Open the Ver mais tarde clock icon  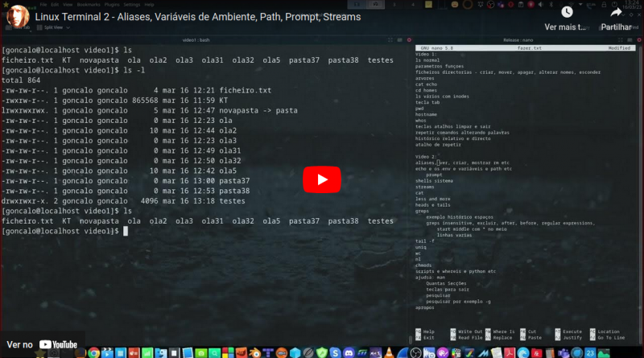[x=568, y=12]
